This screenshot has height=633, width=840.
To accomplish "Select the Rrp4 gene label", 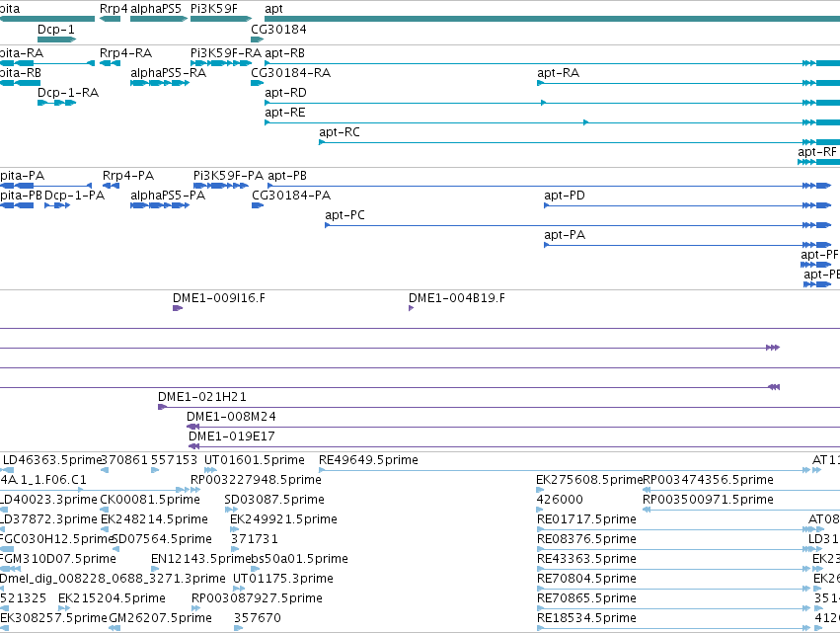I will point(114,9).
